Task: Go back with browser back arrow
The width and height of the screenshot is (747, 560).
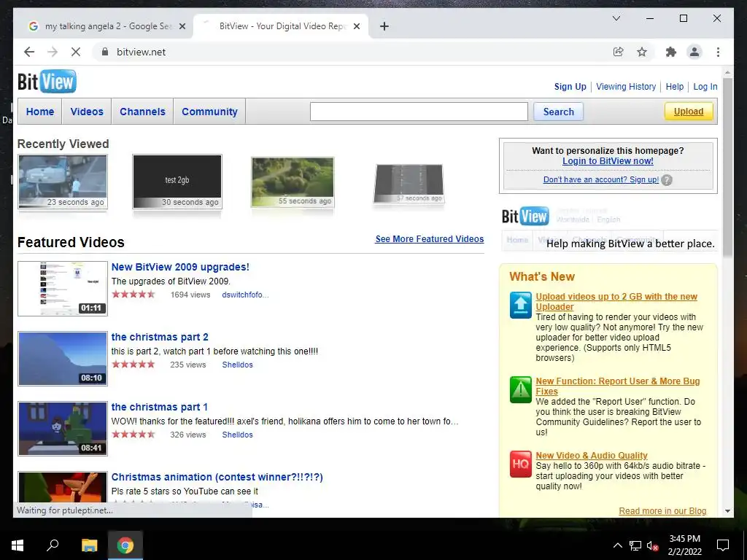Action: [29, 52]
